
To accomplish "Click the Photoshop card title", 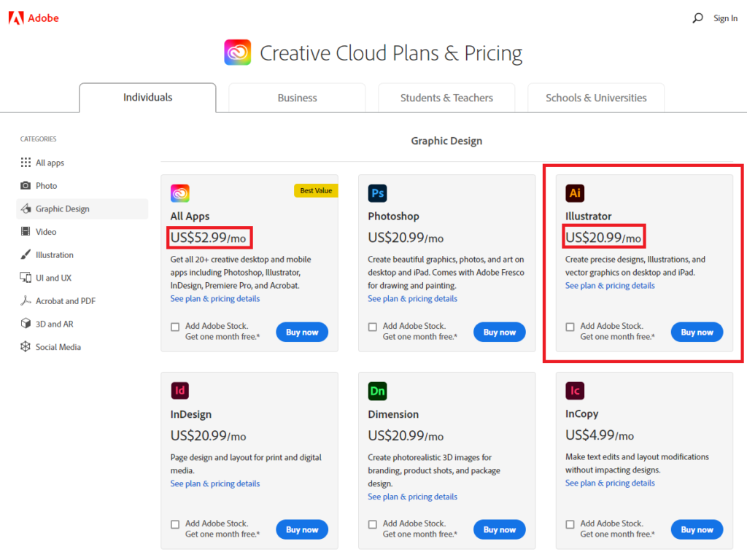I will [x=393, y=216].
